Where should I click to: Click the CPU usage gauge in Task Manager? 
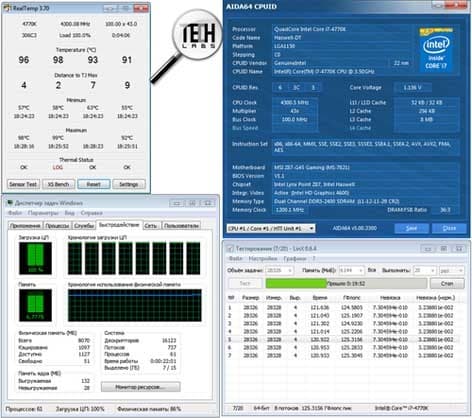pyautogui.click(x=35, y=258)
